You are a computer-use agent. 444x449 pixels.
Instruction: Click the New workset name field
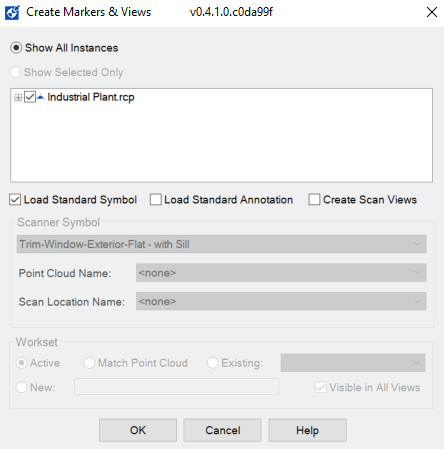point(176,387)
